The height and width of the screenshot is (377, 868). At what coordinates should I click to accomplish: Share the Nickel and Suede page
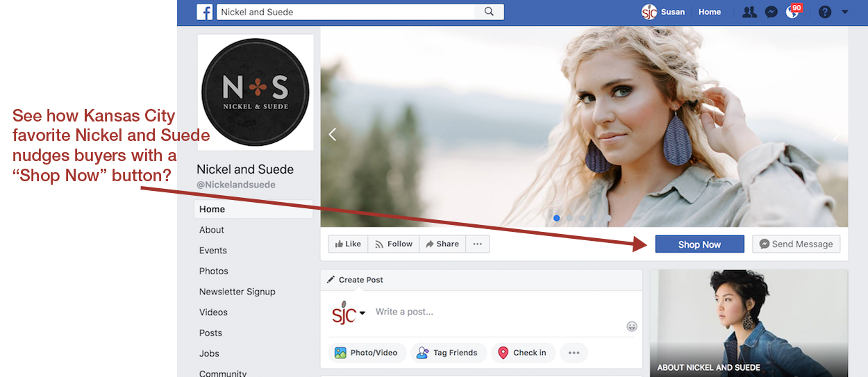(442, 244)
